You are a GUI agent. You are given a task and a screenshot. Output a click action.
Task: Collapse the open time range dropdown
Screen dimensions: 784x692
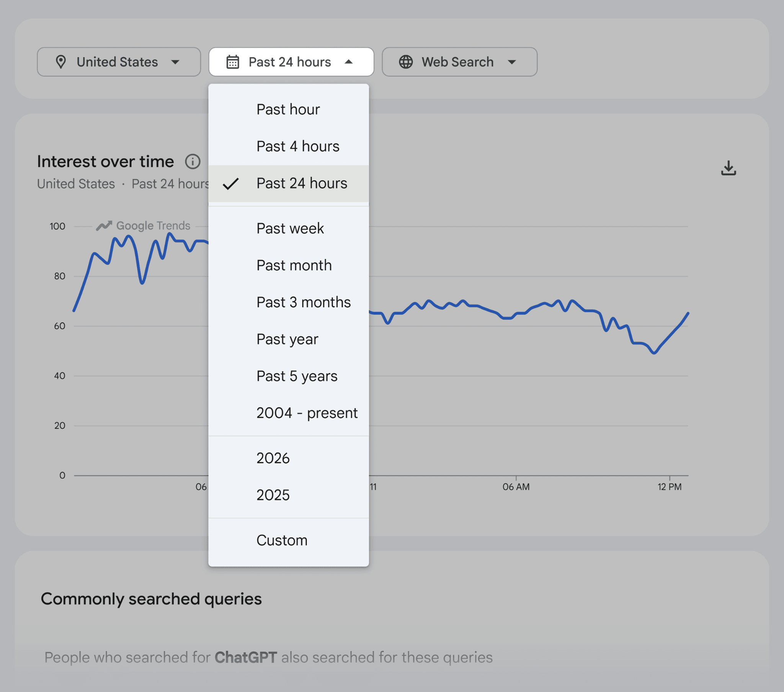(x=291, y=62)
